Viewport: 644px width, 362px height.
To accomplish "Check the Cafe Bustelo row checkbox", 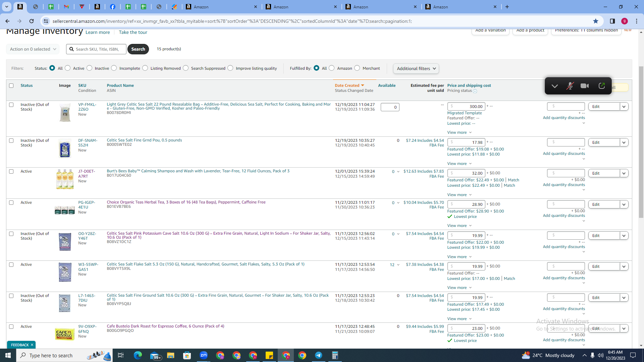I will (11, 327).
